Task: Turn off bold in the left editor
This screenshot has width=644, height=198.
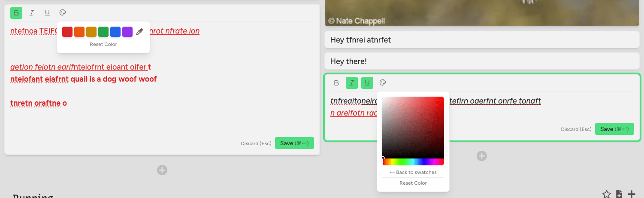Action: pos(16,13)
